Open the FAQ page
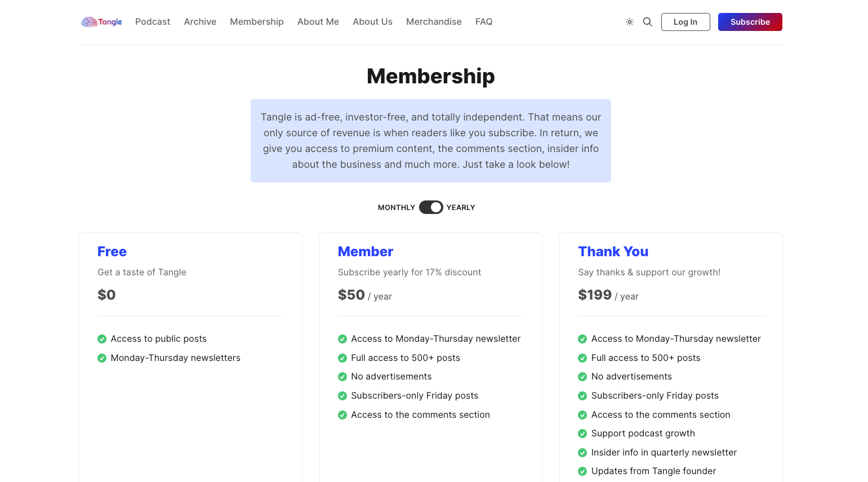Screen dimensions: 868x482 point(484,21)
